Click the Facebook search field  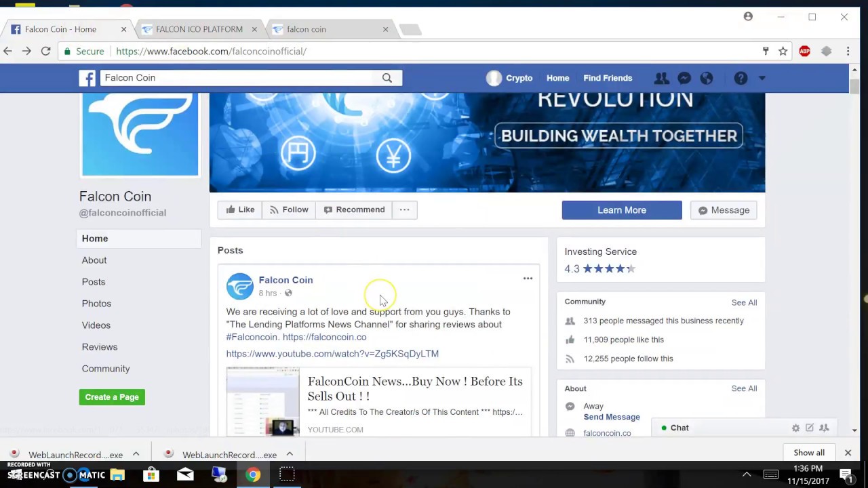[241, 78]
